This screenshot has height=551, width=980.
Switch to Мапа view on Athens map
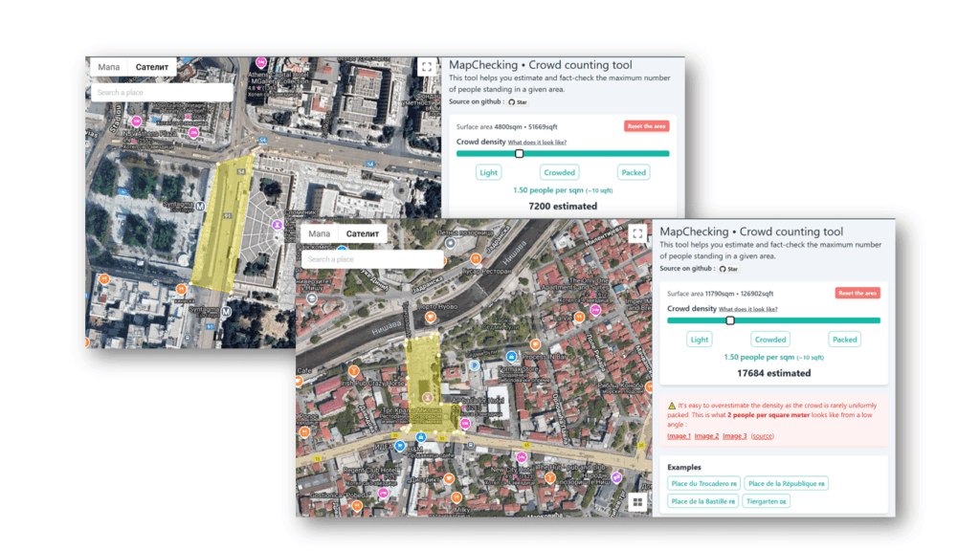coord(109,67)
